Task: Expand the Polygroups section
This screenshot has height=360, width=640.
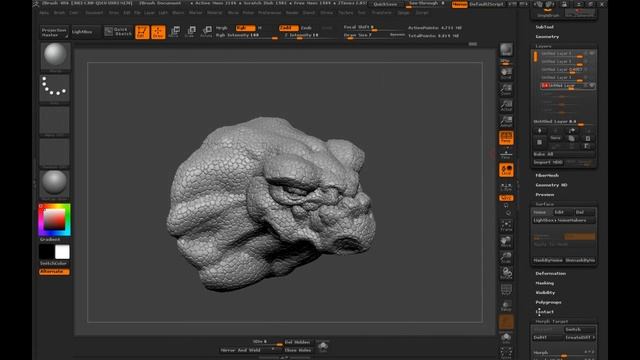Action: [x=549, y=302]
